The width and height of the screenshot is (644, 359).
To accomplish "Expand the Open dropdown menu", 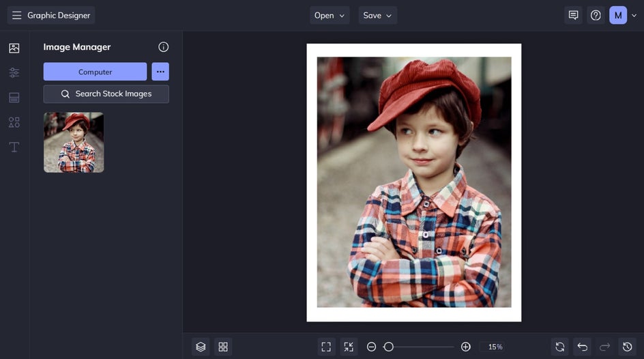I will 330,15.
